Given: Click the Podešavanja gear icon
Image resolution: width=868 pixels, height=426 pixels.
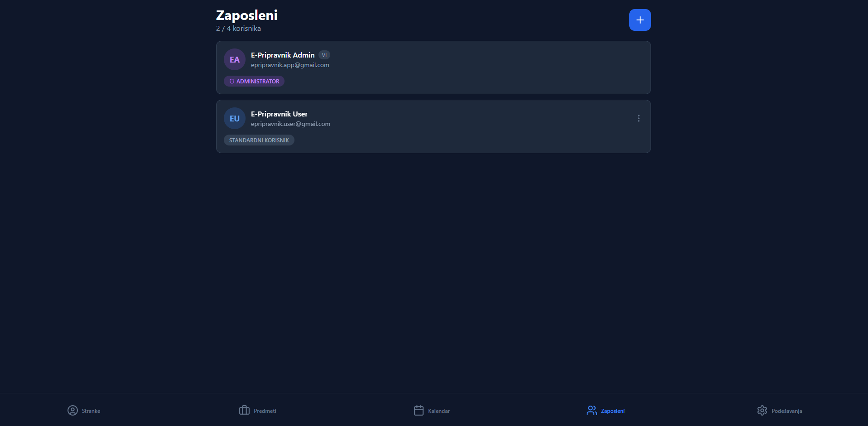Looking at the screenshot, I should pos(762,411).
